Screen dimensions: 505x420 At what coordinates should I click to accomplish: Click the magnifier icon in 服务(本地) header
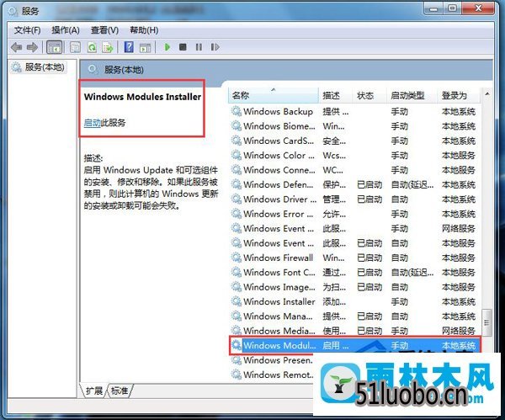click(x=93, y=70)
